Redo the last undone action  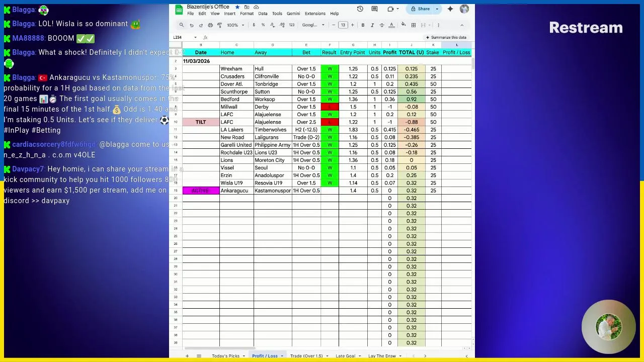[201, 25]
